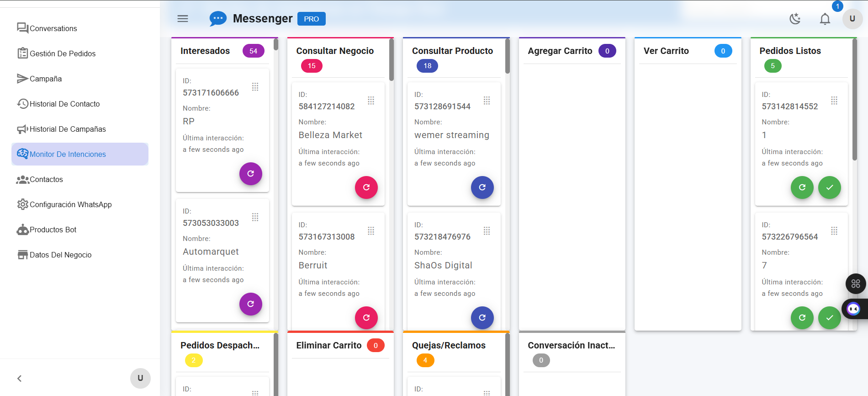Open the Productos Bot page

pyautogui.click(x=53, y=230)
